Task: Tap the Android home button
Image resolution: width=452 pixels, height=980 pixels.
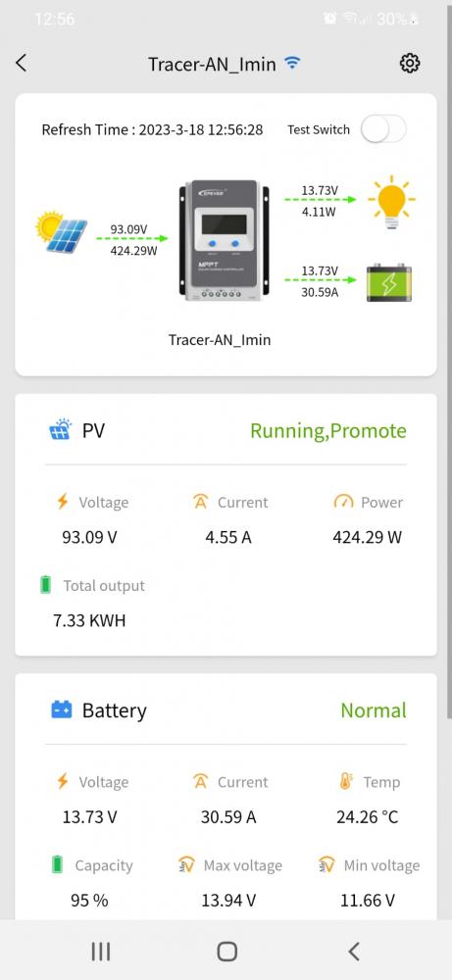Action: coord(226,952)
